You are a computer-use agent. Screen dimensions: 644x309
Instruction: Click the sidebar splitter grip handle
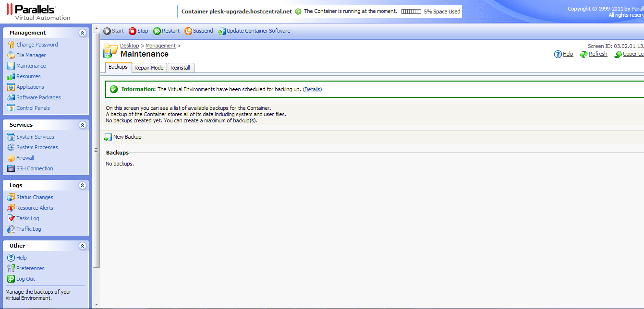tap(96, 151)
